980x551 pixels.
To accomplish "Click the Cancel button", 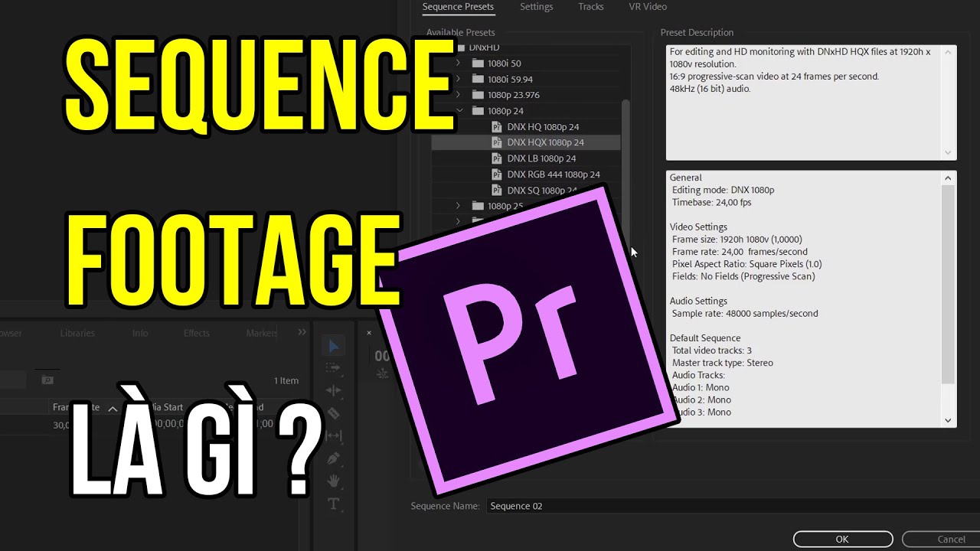I will [x=942, y=539].
